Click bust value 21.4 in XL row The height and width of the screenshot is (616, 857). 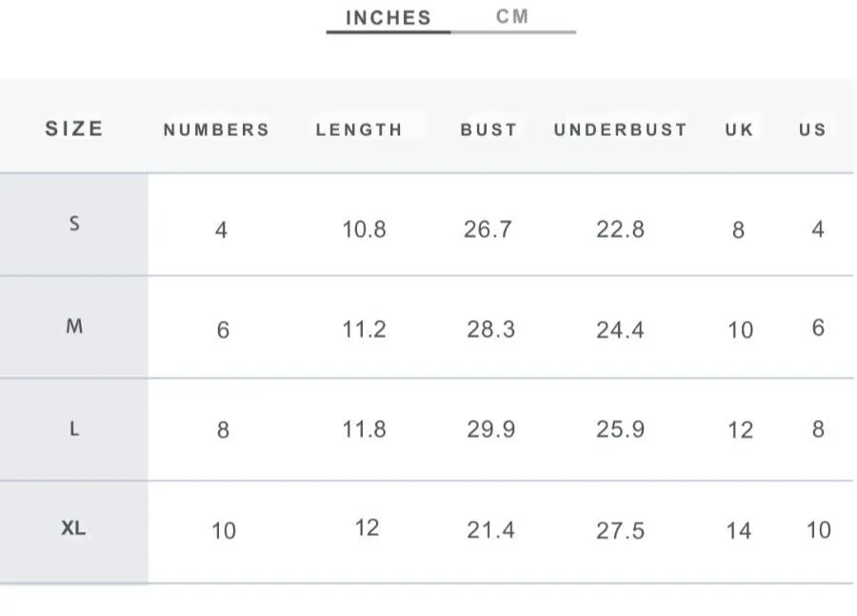pyautogui.click(x=490, y=530)
